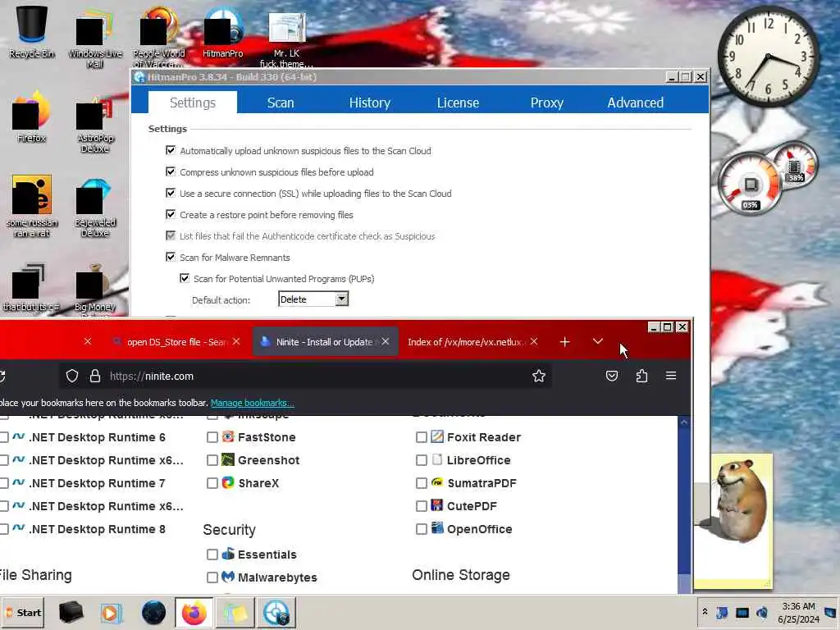Toggle automatic upload of suspicious files

[x=171, y=151]
